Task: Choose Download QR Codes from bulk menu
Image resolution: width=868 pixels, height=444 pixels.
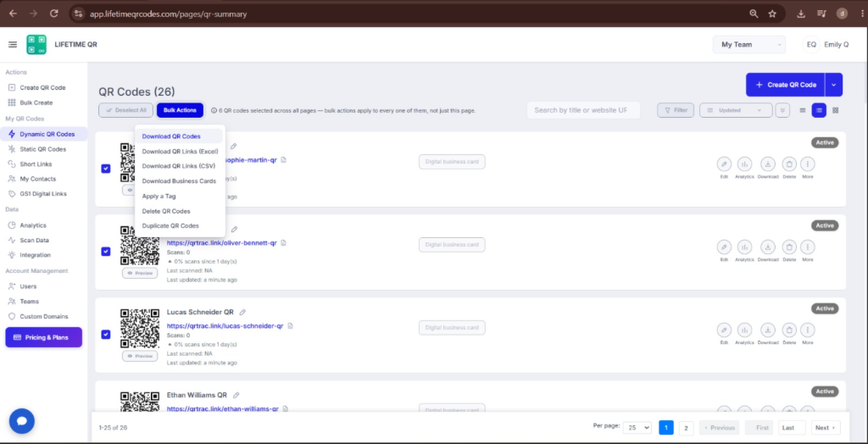Action: (180, 136)
